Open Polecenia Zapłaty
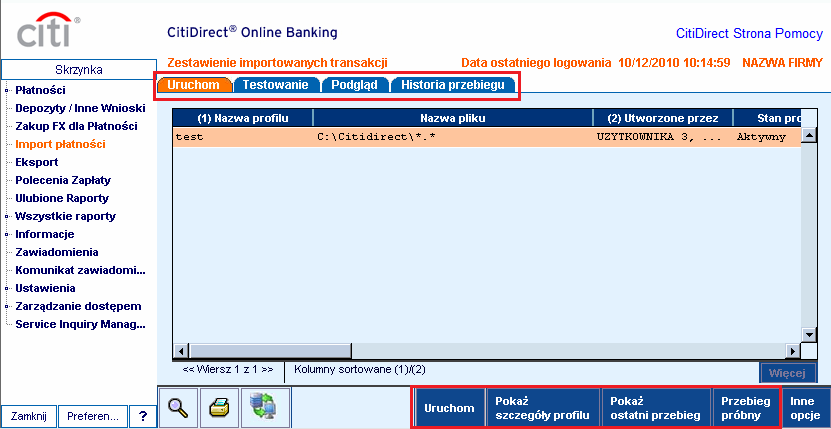The image size is (831, 429). click(x=63, y=180)
